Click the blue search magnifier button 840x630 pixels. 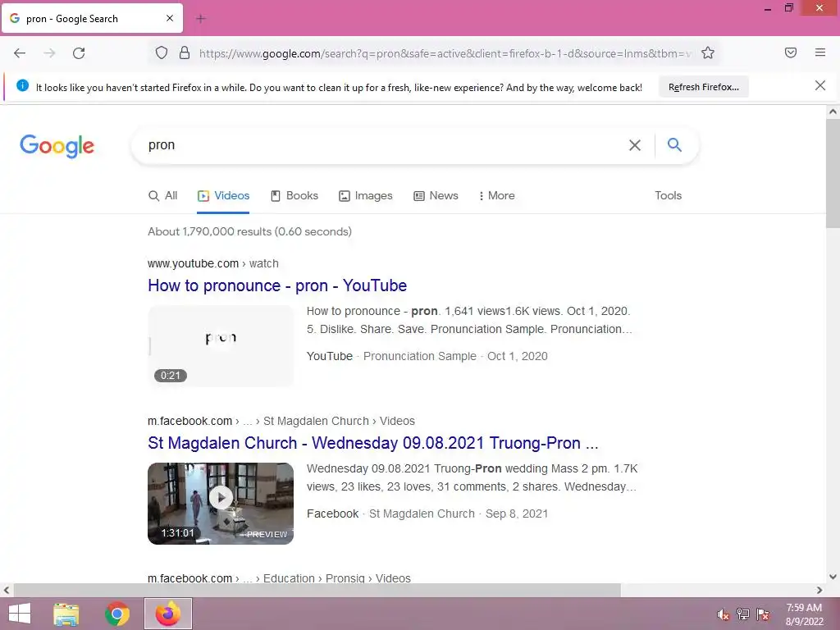[674, 144]
